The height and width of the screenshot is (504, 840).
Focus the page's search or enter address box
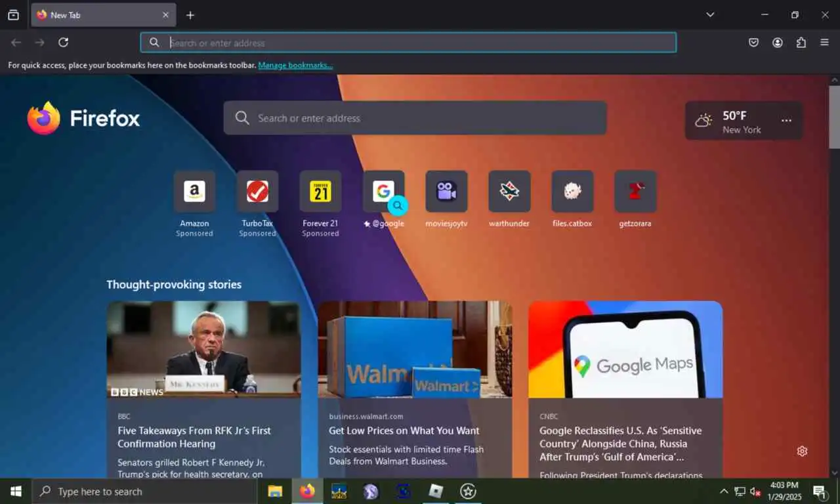pos(415,118)
